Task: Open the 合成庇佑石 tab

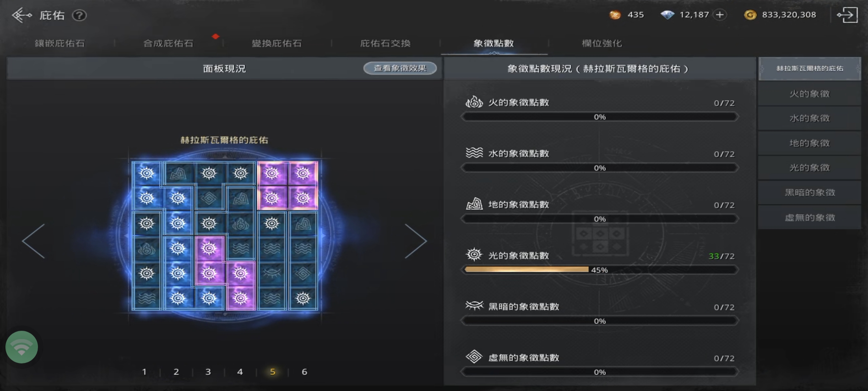Action: [168, 43]
